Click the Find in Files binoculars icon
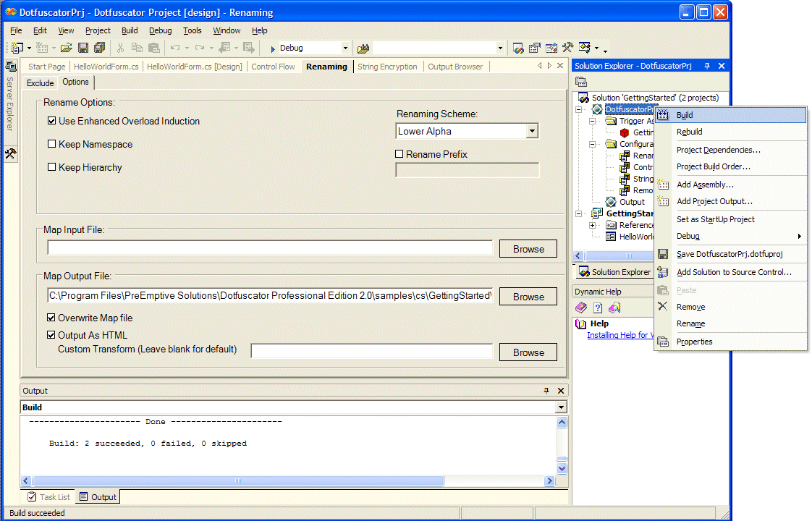This screenshot has width=812, height=521. [363, 48]
